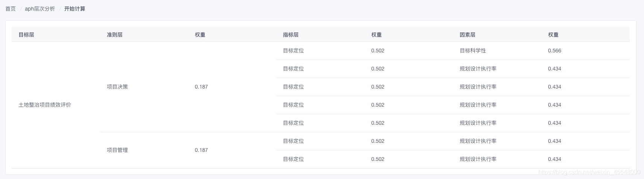Screen dimensions: 644x179
Task: Select the 目标科学性 factor cell
Action: [473, 50]
